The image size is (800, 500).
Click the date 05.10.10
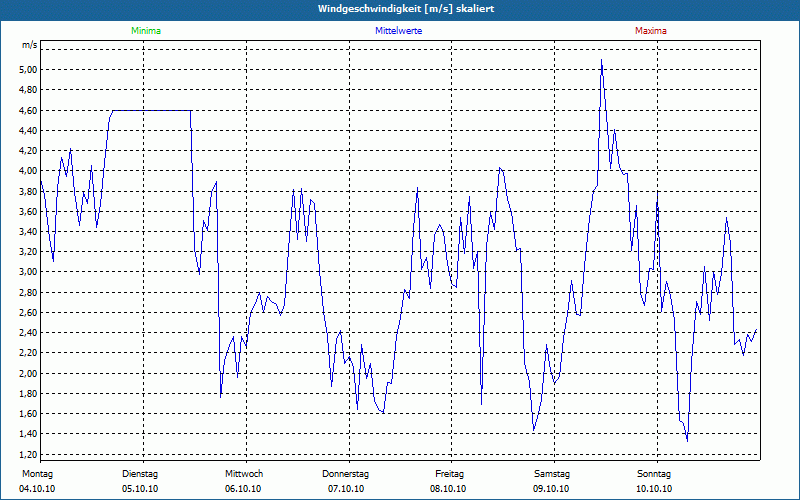[140, 489]
